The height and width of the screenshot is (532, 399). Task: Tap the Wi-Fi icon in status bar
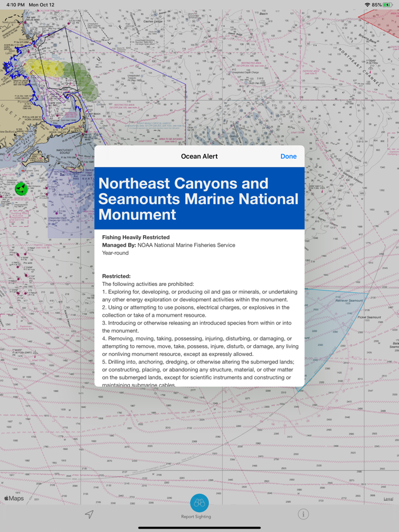(367, 5)
